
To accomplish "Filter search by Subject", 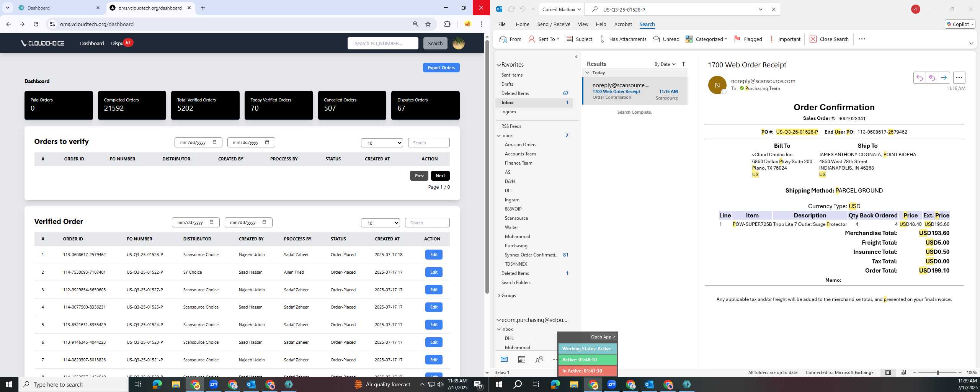I will point(579,39).
